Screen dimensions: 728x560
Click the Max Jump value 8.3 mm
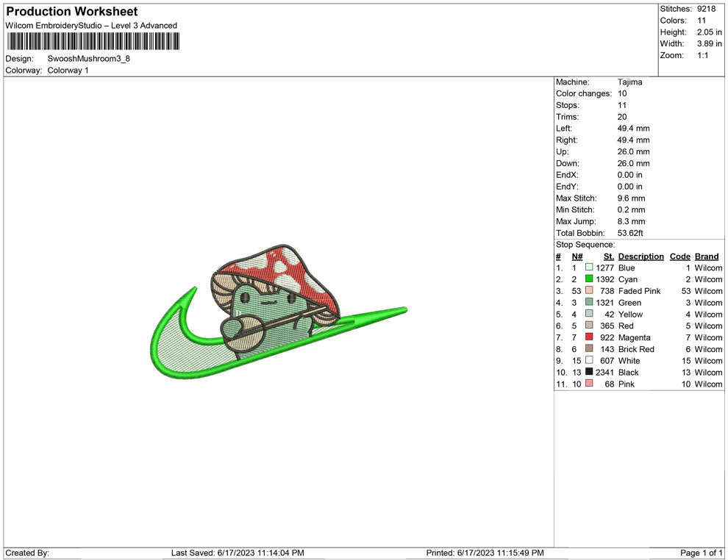[x=631, y=221]
